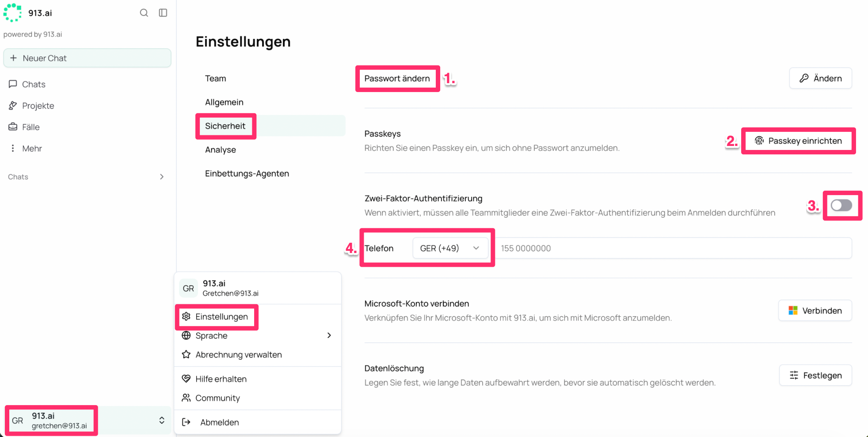The image size is (868, 437).
Task: Open Mehr in the sidebar navigation
Action: click(x=88, y=148)
